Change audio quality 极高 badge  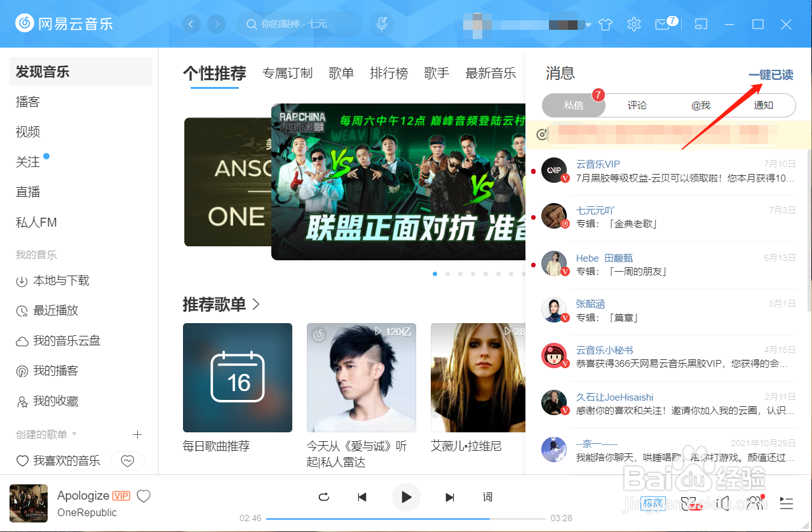point(653,503)
